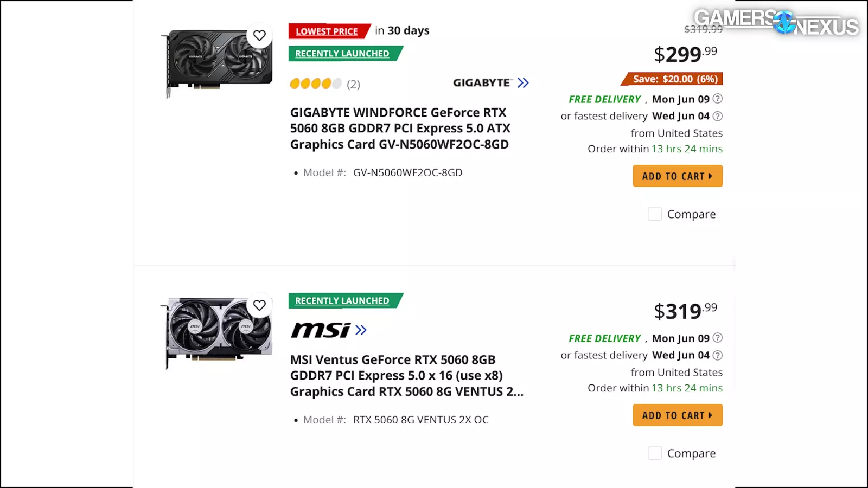
Task: Open Gigabyte Windforce RTX 5060 product title
Action: 400,129
